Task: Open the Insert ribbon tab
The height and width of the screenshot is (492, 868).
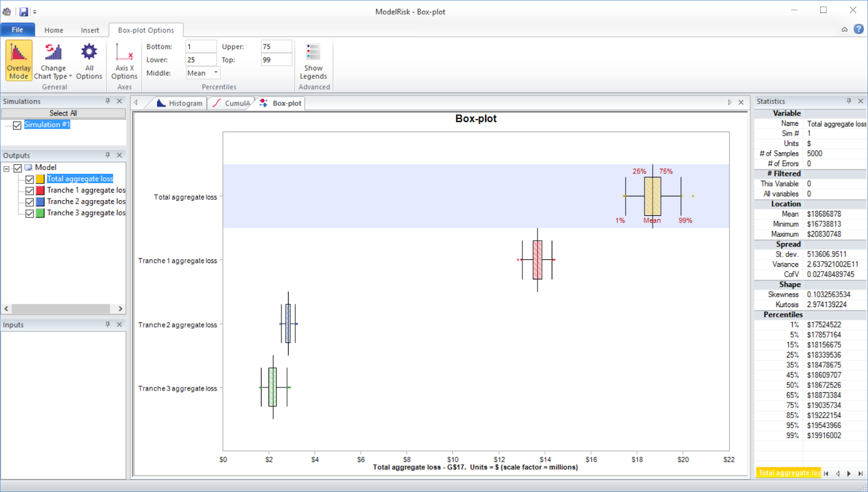Action: click(90, 30)
